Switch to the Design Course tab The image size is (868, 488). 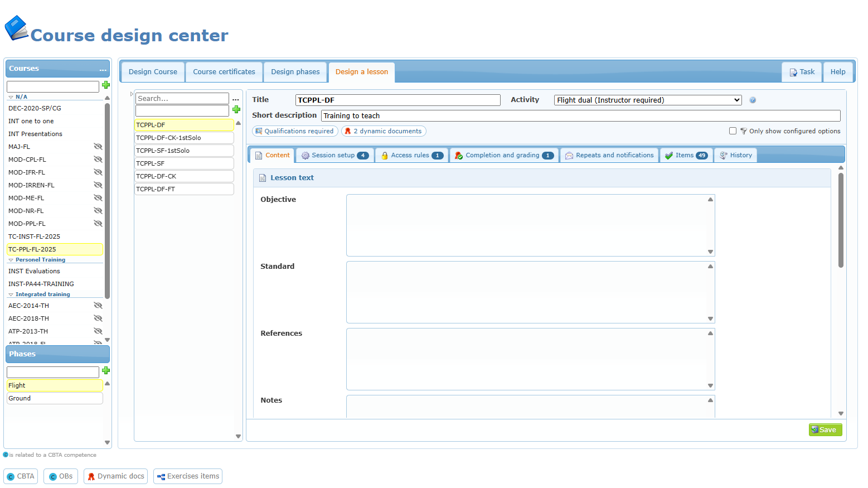point(153,72)
